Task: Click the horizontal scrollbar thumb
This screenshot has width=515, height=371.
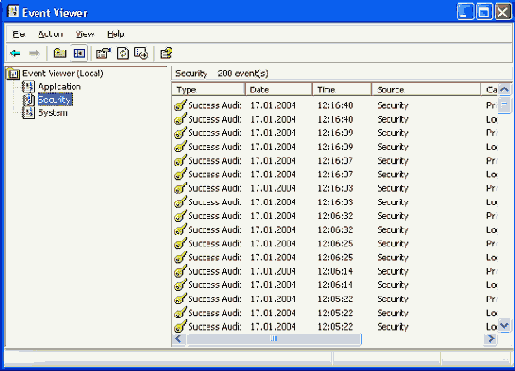Action: point(274,339)
